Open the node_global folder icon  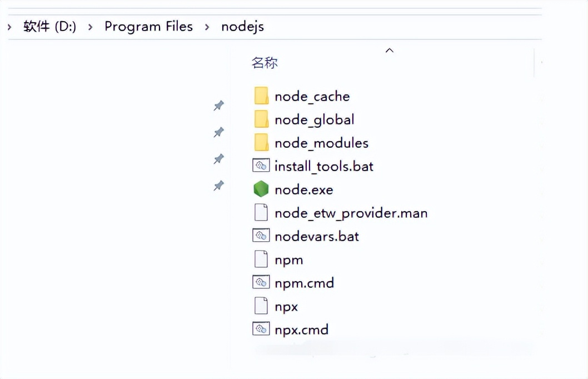(261, 119)
